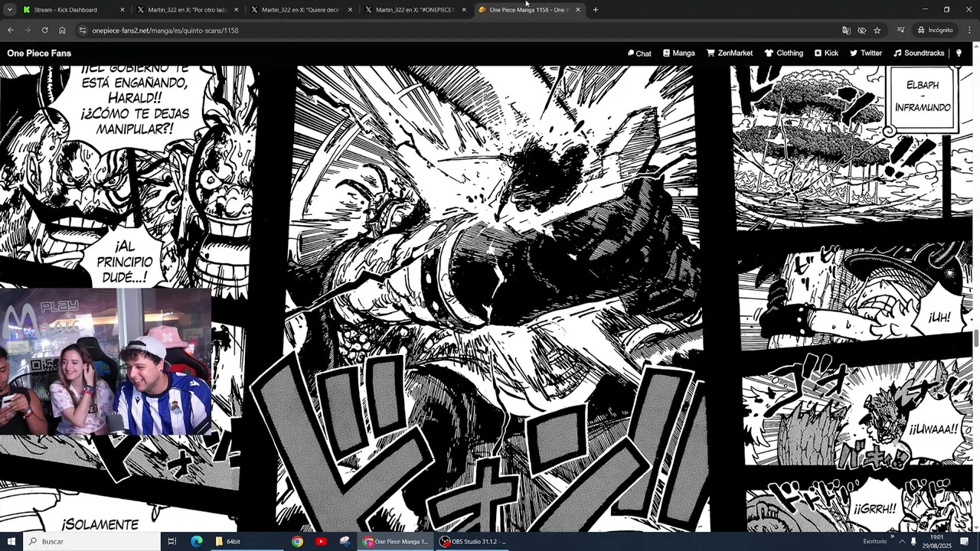The image size is (980, 551).
Task: Go forward to the next page
Action: click(28, 31)
